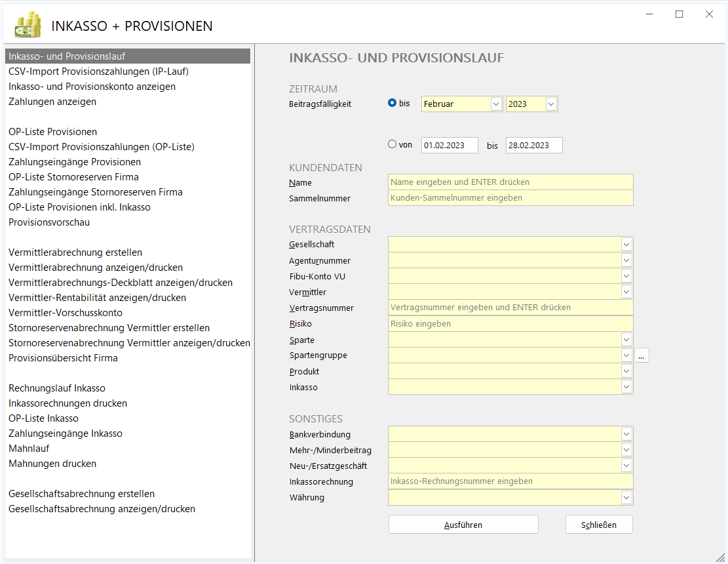
Task: Open the Bankverbindung dropdown
Action: [626, 434]
